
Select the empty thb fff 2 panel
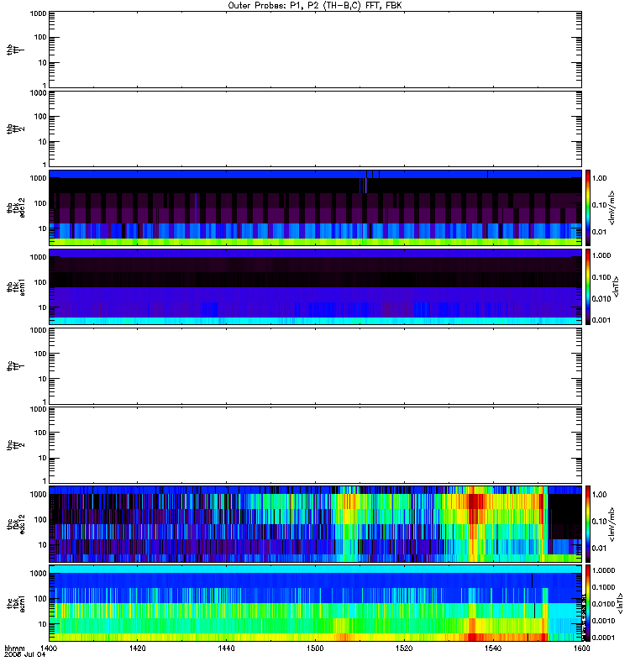point(315,129)
